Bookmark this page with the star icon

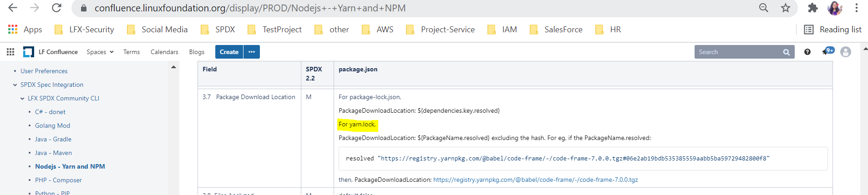[786, 8]
